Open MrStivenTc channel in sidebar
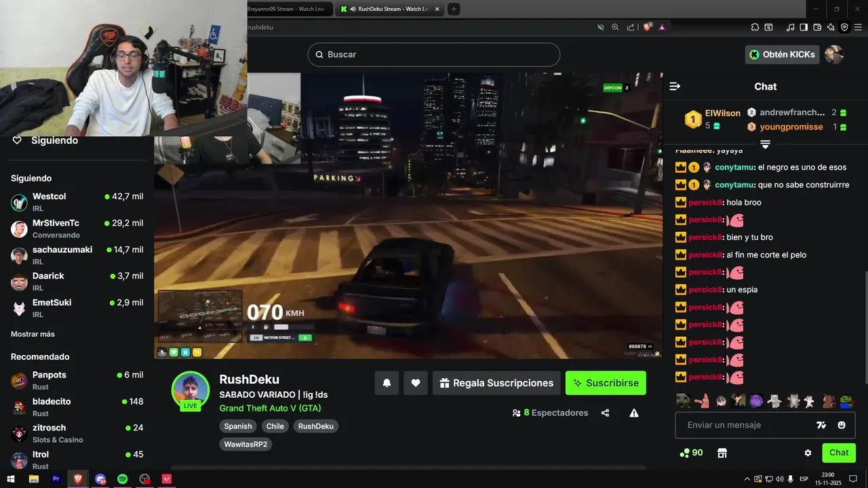This screenshot has height=488, width=868. (77, 228)
